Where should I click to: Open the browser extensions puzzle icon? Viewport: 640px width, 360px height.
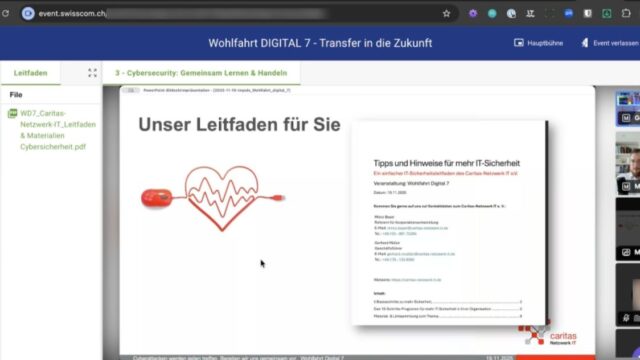coord(626,13)
